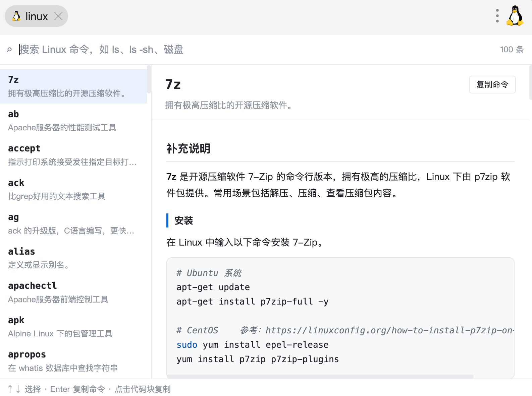Select the ack command entry

pyautogui.click(x=73, y=189)
